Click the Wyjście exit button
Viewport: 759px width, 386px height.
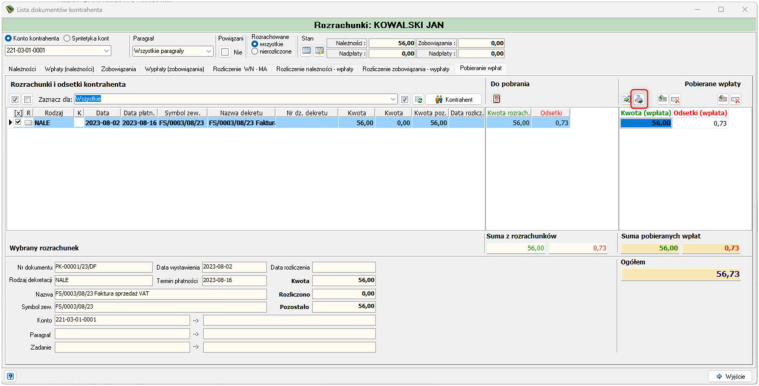pyautogui.click(x=730, y=376)
